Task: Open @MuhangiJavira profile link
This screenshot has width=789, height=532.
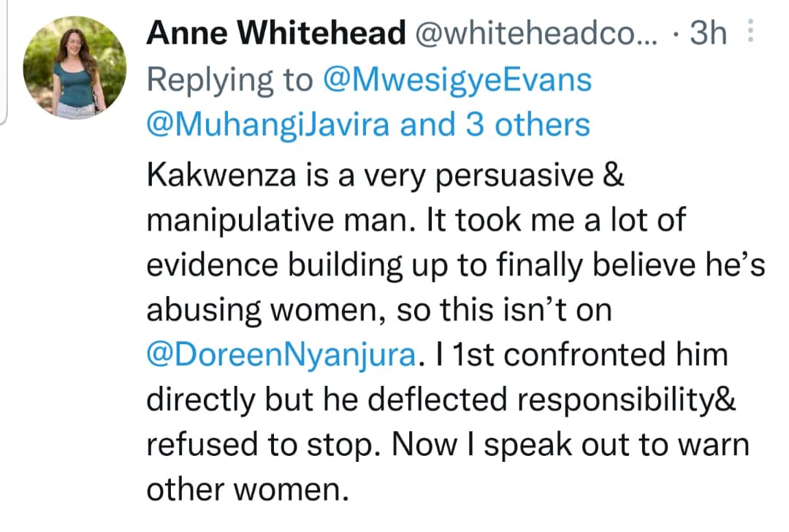Action: click(x=263, y=123)
